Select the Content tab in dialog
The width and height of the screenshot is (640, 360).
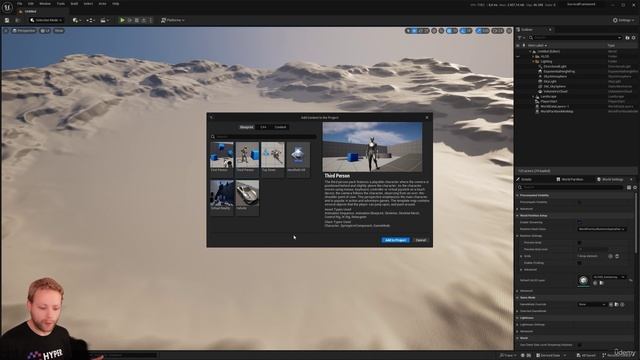click(x=280, y=127)
